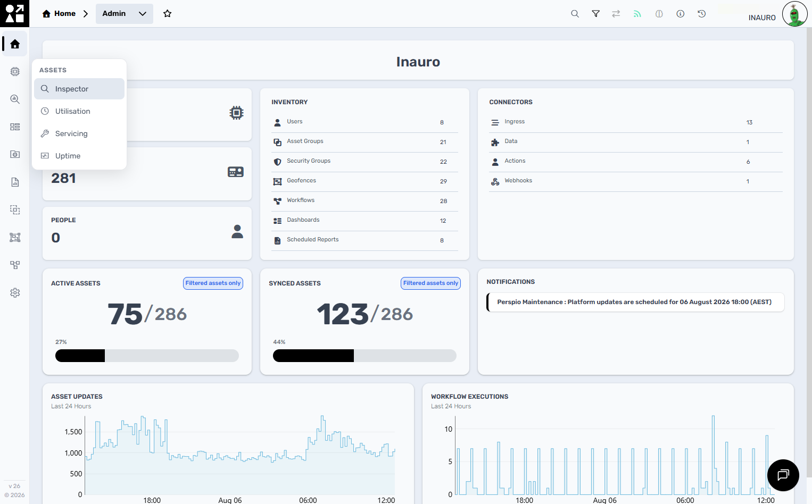
Task: Expand the breadcrumb chevron after Home
Action: click(85, 14)
